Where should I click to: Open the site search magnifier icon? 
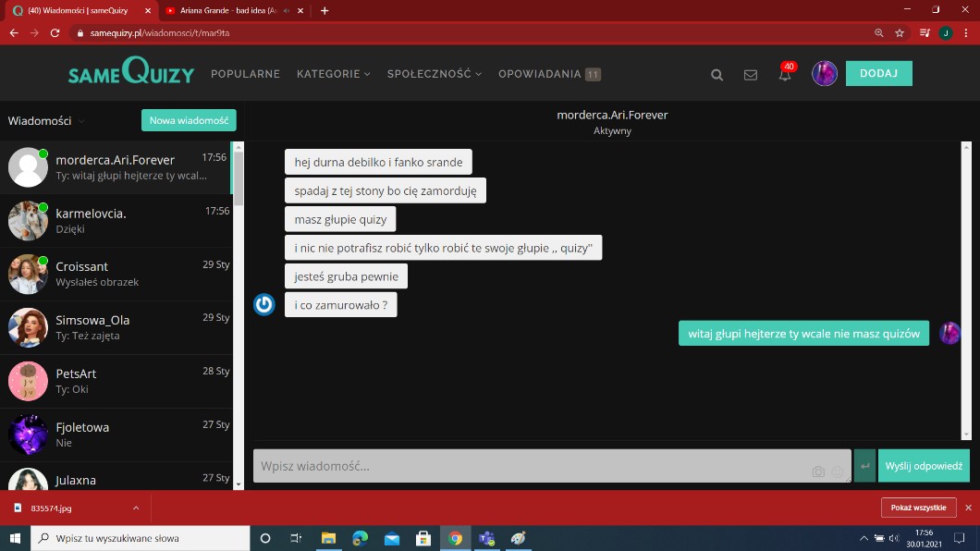717,75
